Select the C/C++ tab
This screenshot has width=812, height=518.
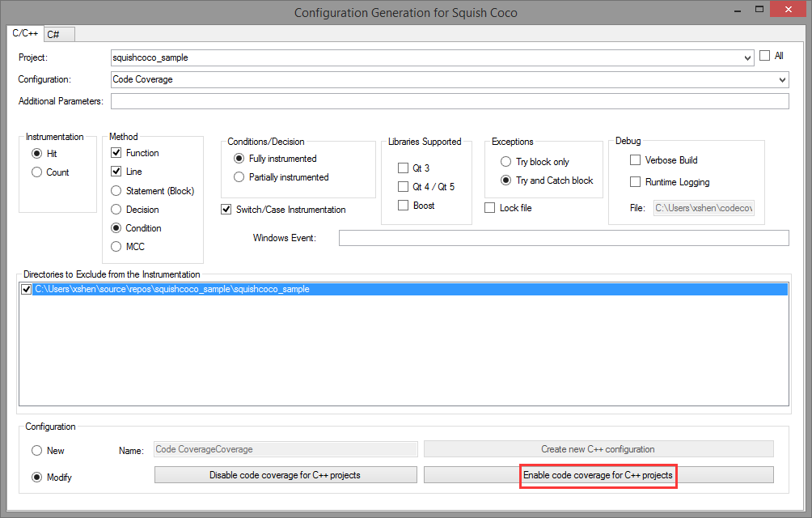(24, 33)
